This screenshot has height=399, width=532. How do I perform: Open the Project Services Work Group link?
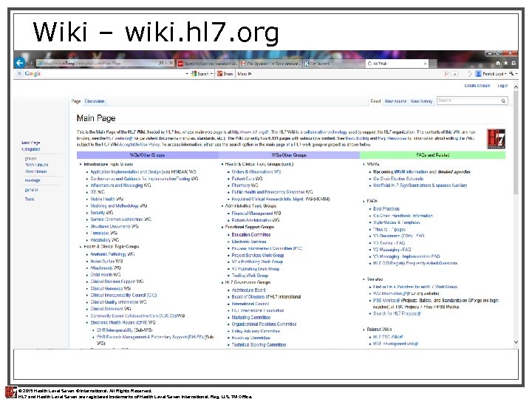tap(258, 255)
